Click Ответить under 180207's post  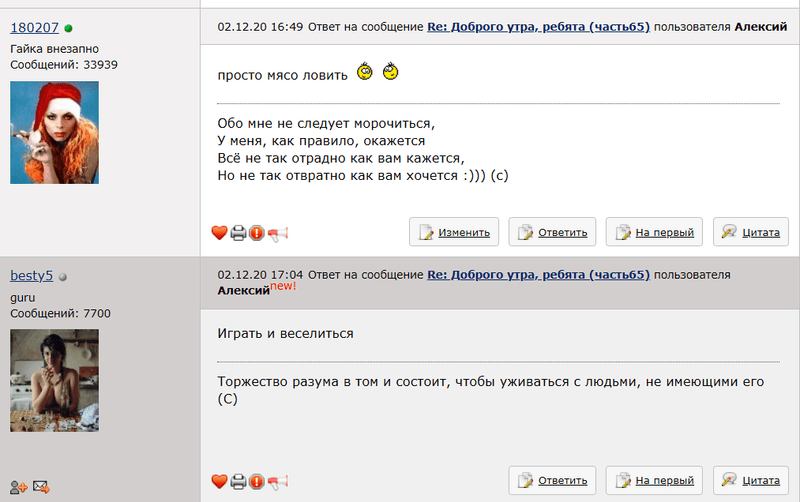pos(553,232)
